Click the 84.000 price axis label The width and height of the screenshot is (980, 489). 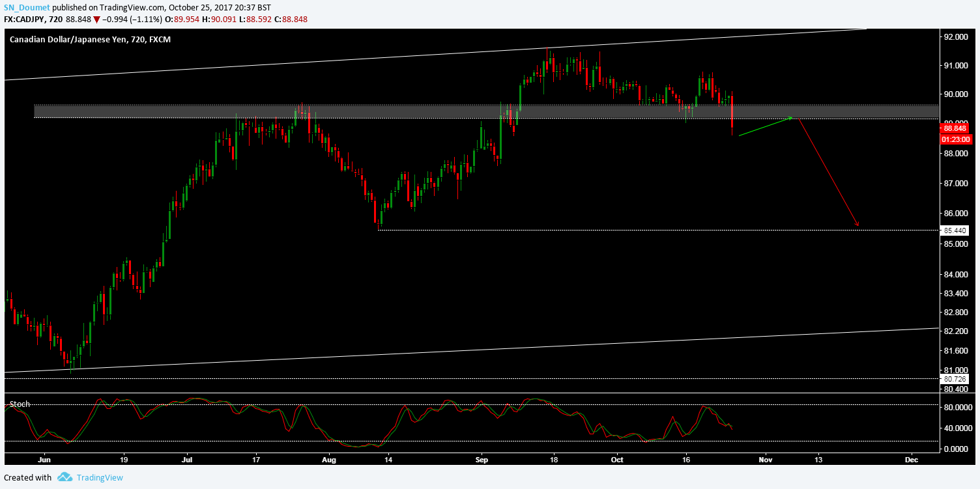(x=955, y=275)
